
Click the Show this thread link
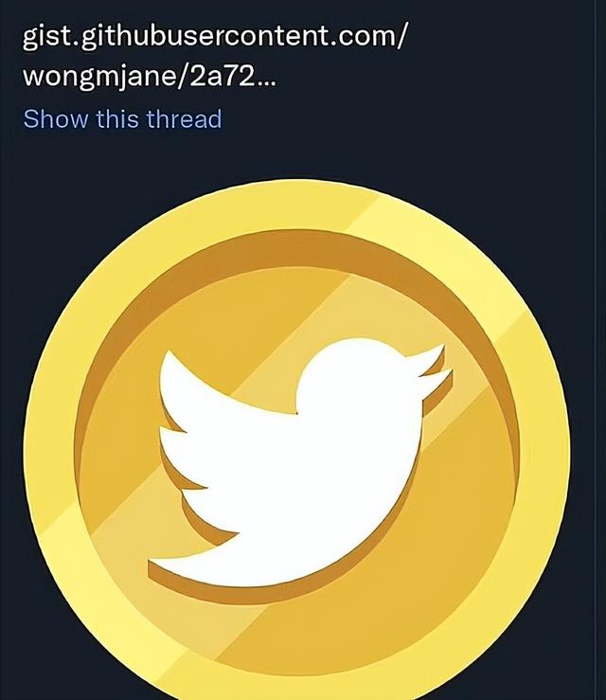(x=122, y=119)
